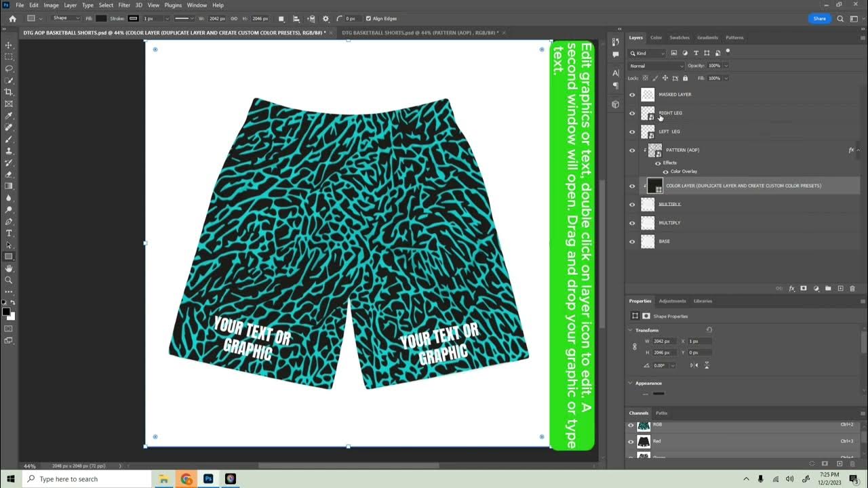Select the Gradient tool
The height and width of the screenshot is (488, 868).
9,186
